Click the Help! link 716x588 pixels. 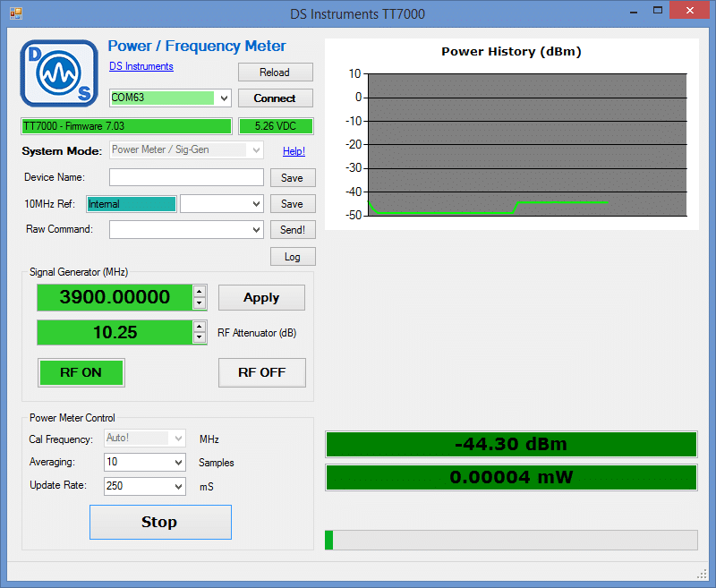click(x=294, y=151)
